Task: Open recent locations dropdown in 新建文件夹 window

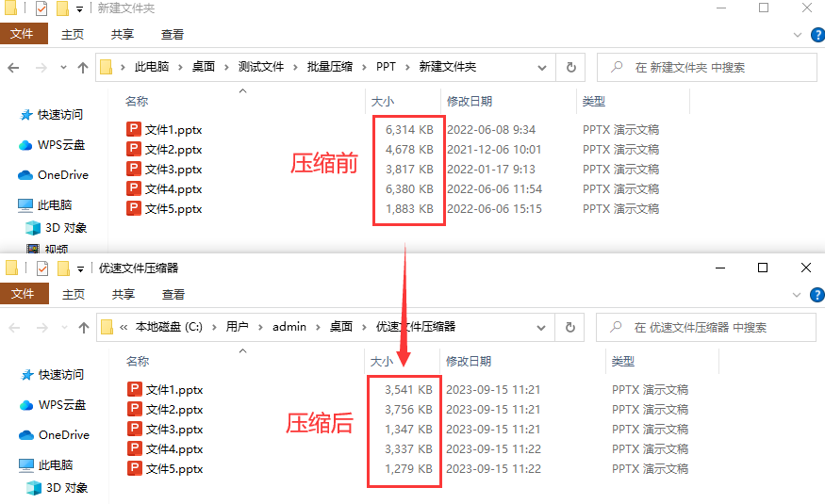Action: pyautogui.click(x=64, y=67)
